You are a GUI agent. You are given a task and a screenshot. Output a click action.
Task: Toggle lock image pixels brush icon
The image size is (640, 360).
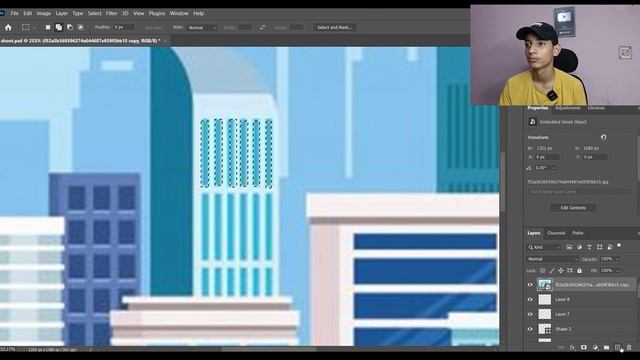click(552, 271)
